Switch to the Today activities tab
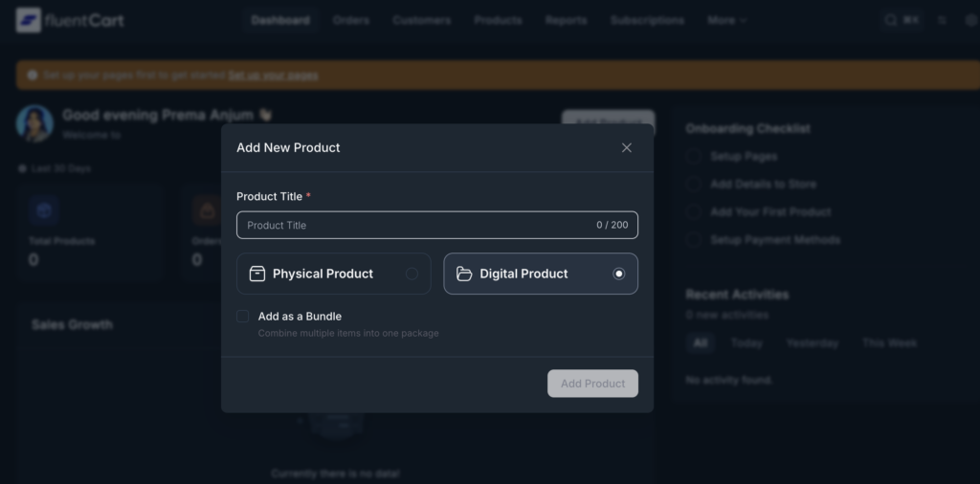 click(x=746, y=342)
